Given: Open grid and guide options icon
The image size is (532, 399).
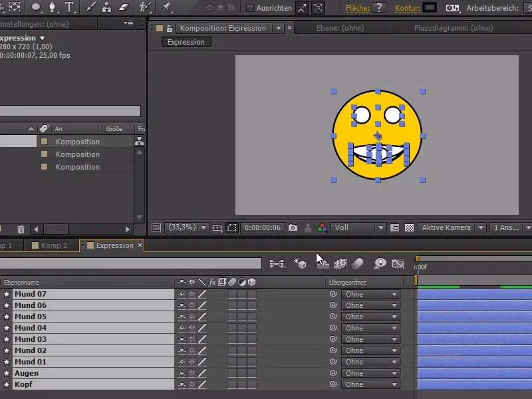Looking at the screenshot, I should tap(217, 227).
